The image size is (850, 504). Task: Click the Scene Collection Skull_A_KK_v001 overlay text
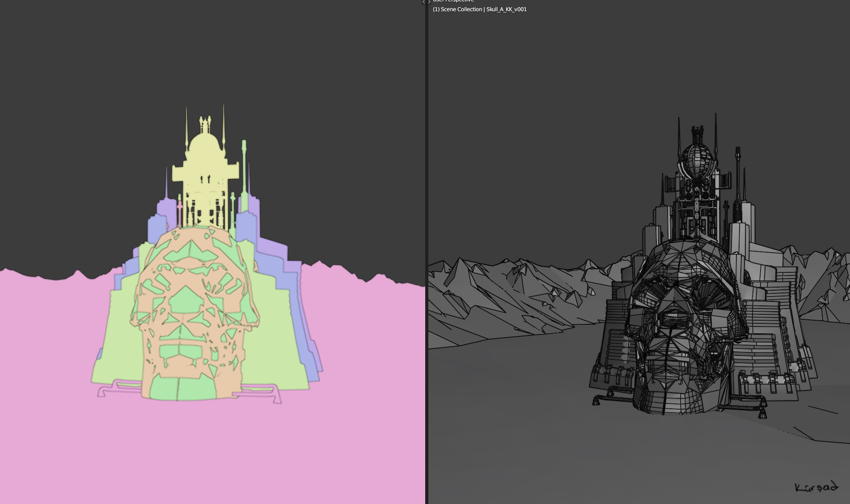479,9
